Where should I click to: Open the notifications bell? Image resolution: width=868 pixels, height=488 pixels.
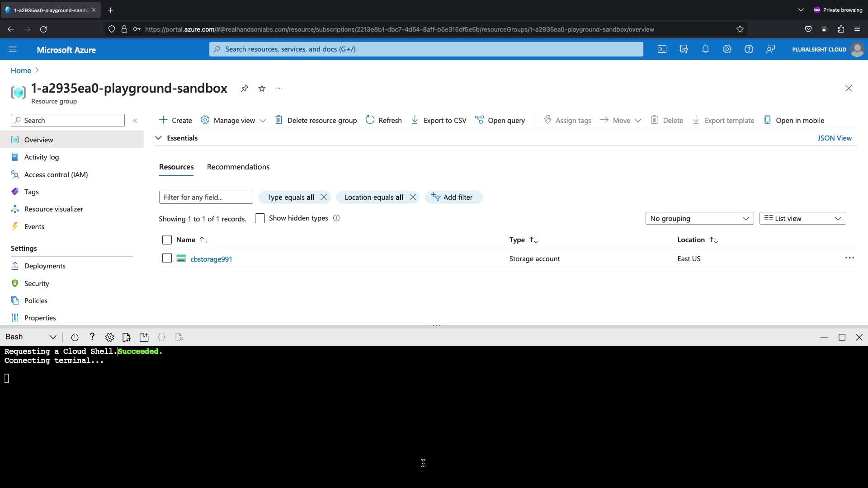(x=705, y=49)
